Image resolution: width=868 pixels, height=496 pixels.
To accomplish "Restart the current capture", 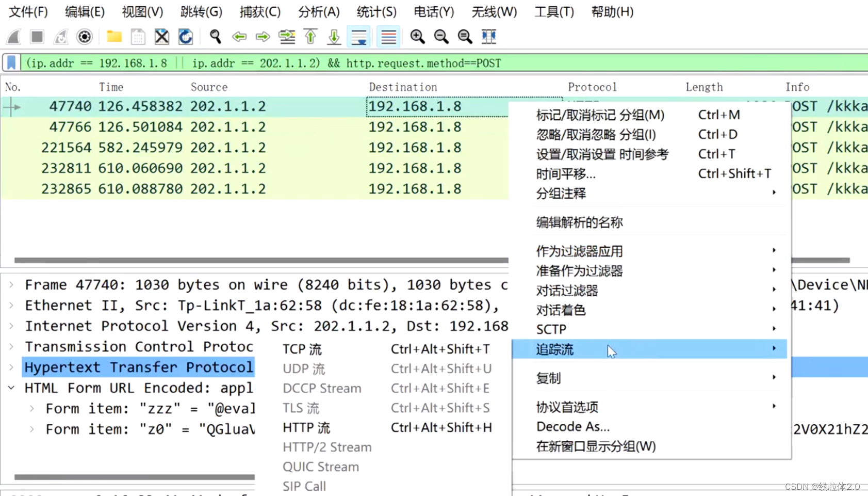I will pyautogui.click(x=60, y=37).
